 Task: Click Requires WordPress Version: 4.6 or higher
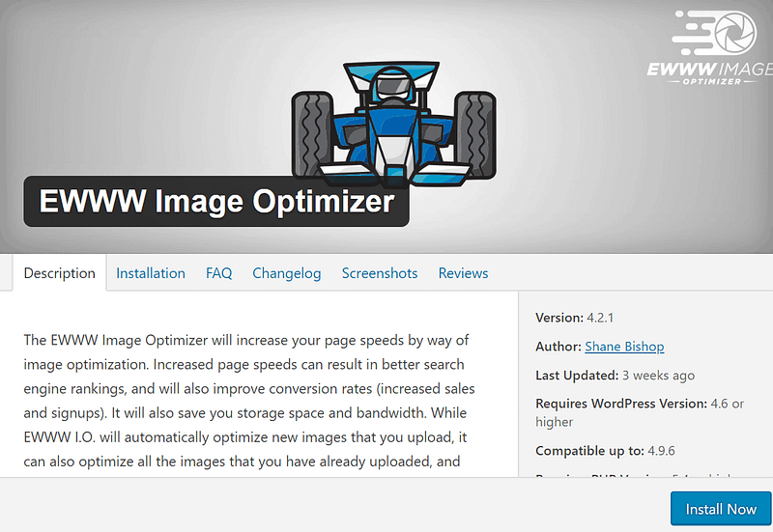[640, 412]
